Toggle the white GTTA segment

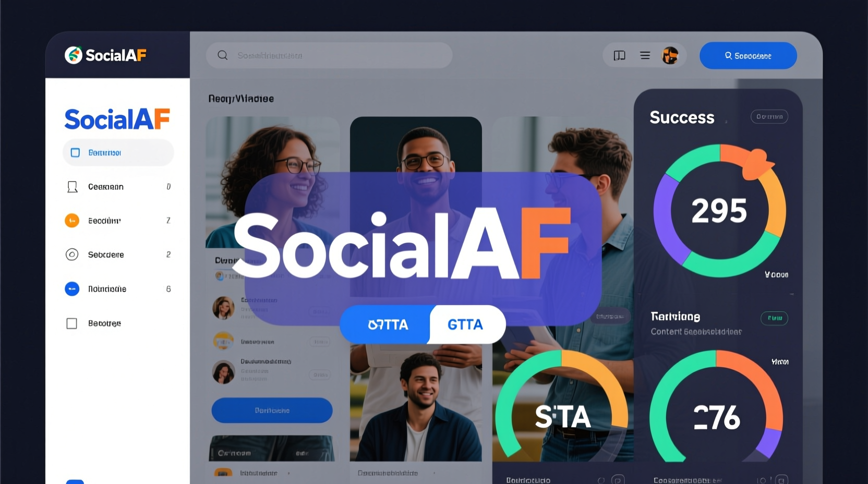(467, 324)
